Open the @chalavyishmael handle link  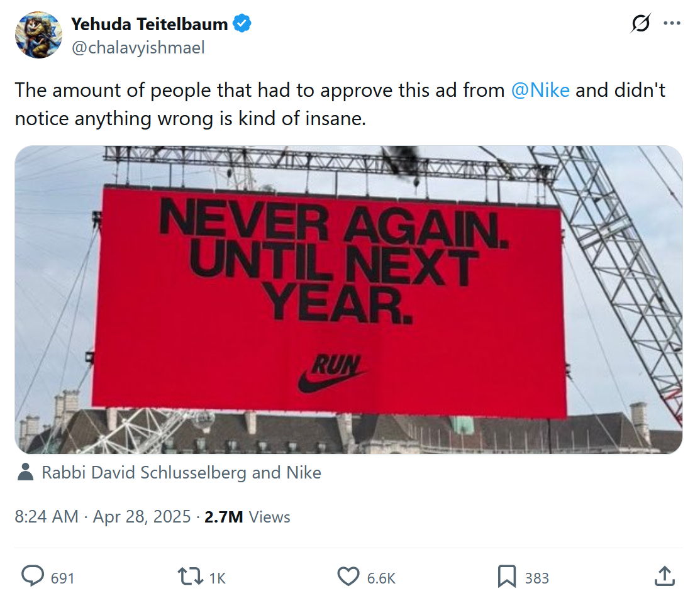click(138, 48)
